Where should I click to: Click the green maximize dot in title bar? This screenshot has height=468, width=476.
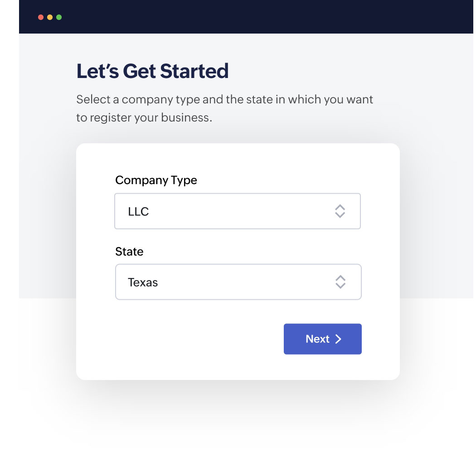point(59,17)
